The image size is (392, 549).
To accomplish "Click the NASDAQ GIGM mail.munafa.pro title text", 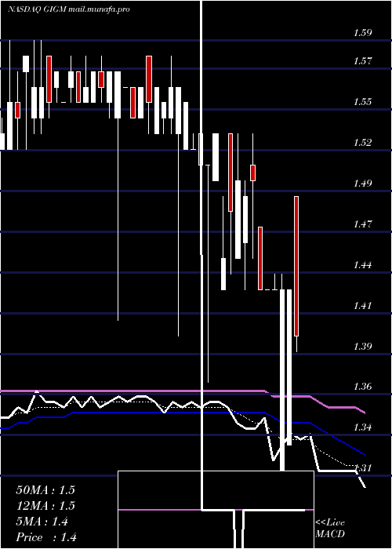I will pyautogui.click(x=69, y=9).
